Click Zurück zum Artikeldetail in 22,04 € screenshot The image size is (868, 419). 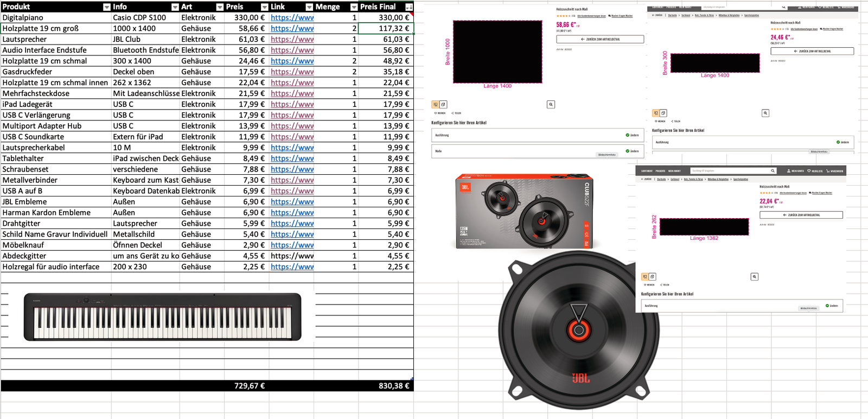pyautogui.click(x=801, y=215)
